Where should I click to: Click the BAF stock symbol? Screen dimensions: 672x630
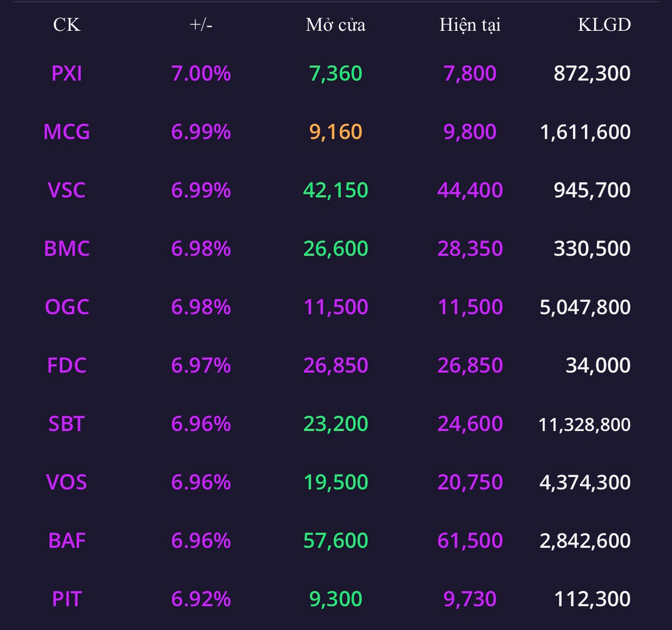66,540
